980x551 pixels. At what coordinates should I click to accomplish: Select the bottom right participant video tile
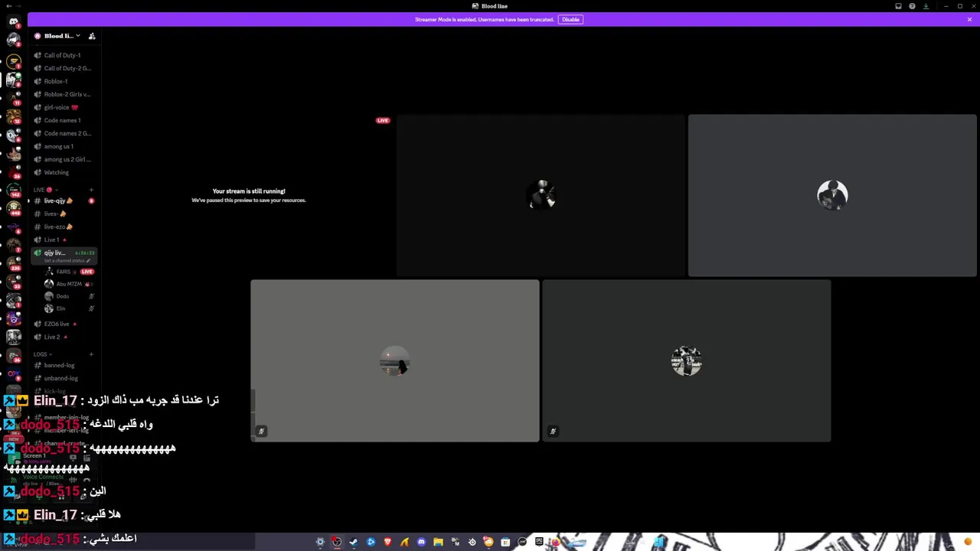[687, 360]
